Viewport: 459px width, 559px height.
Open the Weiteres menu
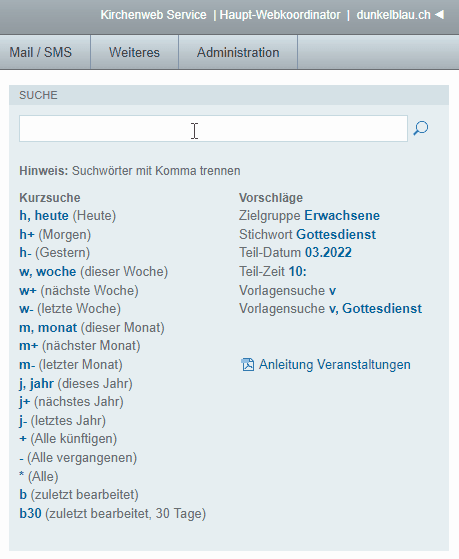click(x=134, y=52)
